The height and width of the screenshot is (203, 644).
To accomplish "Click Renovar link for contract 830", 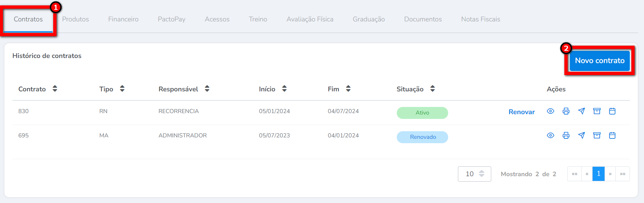I will tap(521, 112).
